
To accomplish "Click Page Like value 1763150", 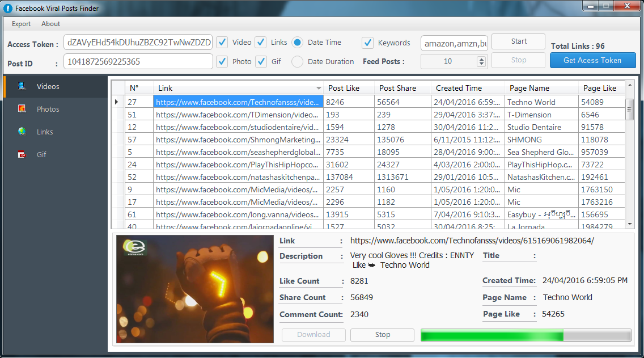I will [601, 189].
